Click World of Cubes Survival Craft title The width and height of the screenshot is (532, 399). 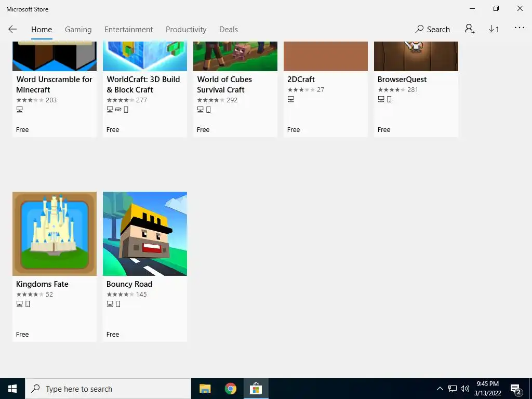click(x=224, y=85)
